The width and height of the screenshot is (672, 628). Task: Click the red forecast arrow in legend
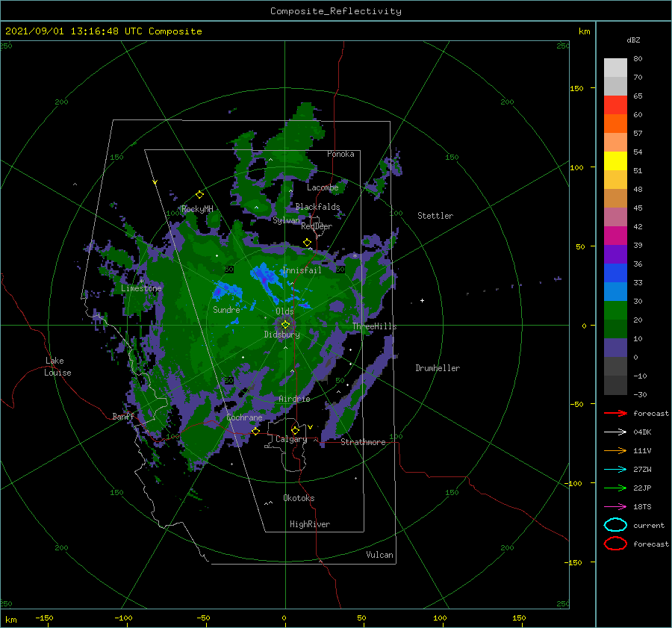click(x=615, y=413)
